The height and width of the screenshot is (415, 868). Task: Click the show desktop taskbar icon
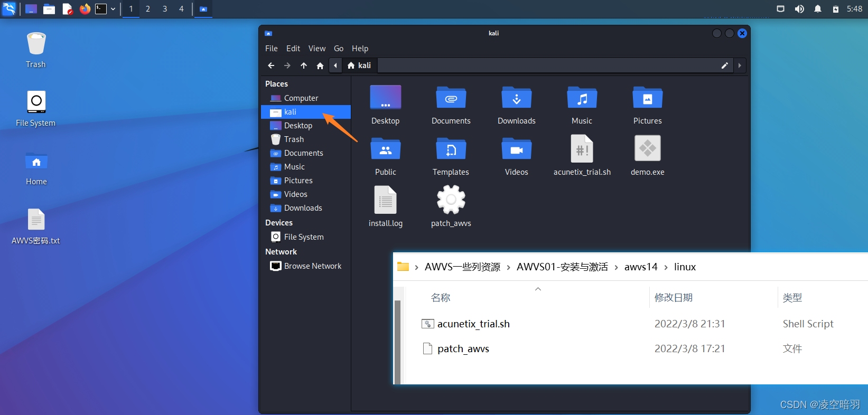coord(31,9)
